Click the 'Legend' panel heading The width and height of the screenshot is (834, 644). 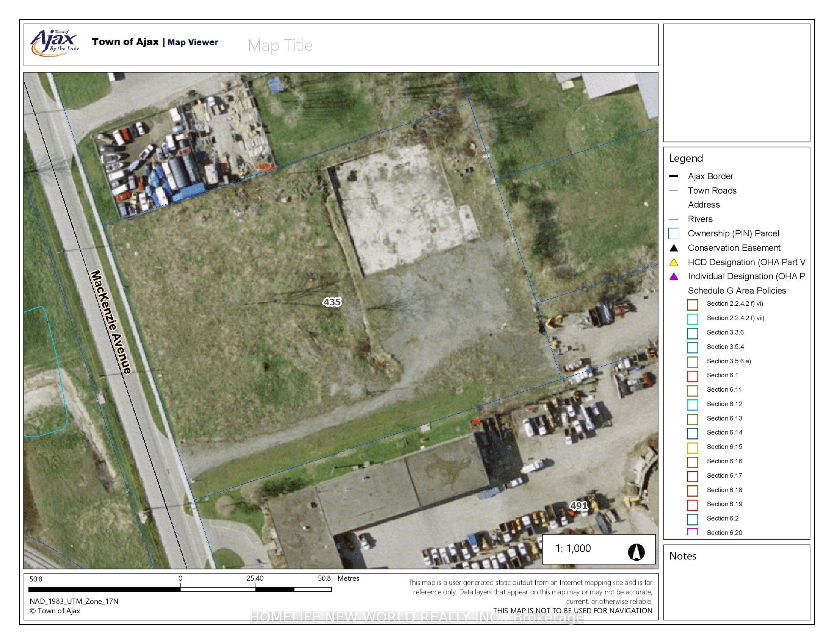[x=686, y=158]
